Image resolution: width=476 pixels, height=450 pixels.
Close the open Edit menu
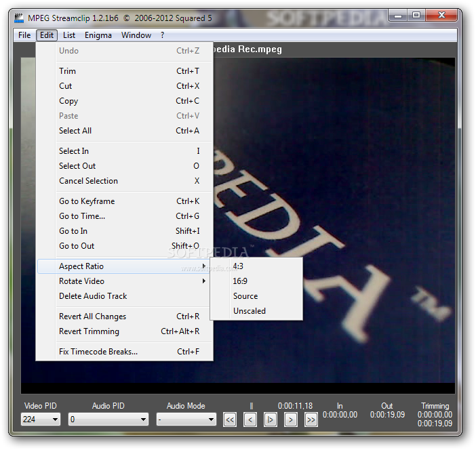[47, 35]
